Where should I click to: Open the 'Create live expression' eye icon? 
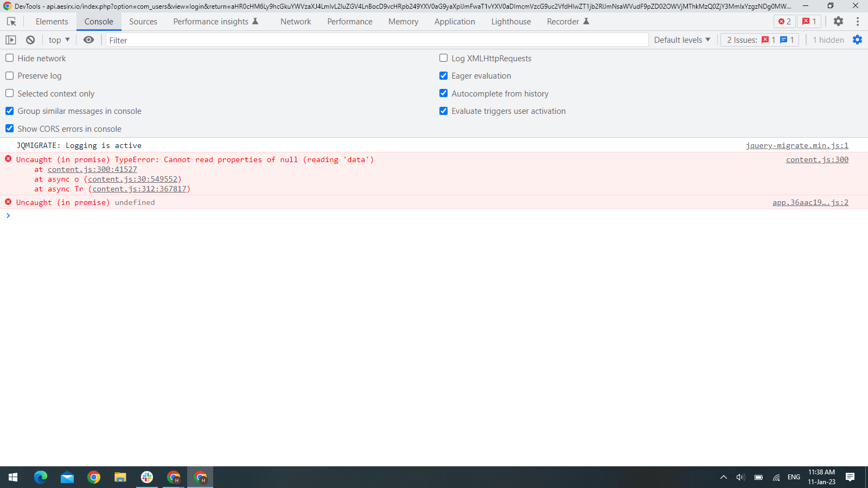(88, 40)
